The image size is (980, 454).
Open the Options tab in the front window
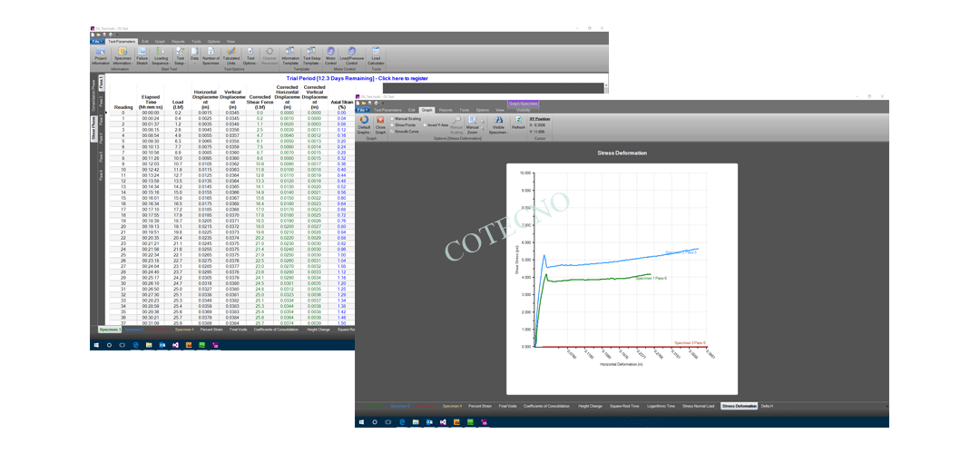point(483,110)
